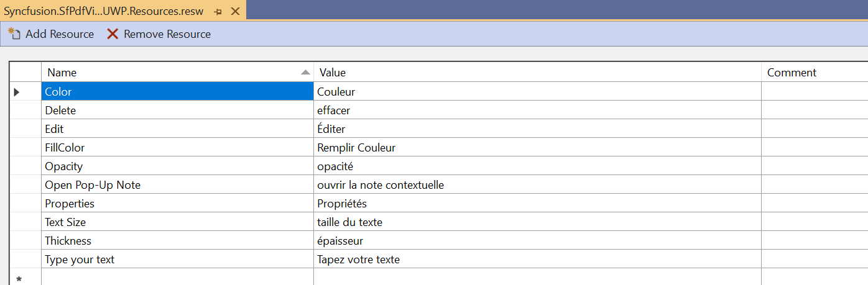The width and height of the screenshot is (868, 285).
Task: Close the Resources.resw document tab
Action: [x=235, y=11]
